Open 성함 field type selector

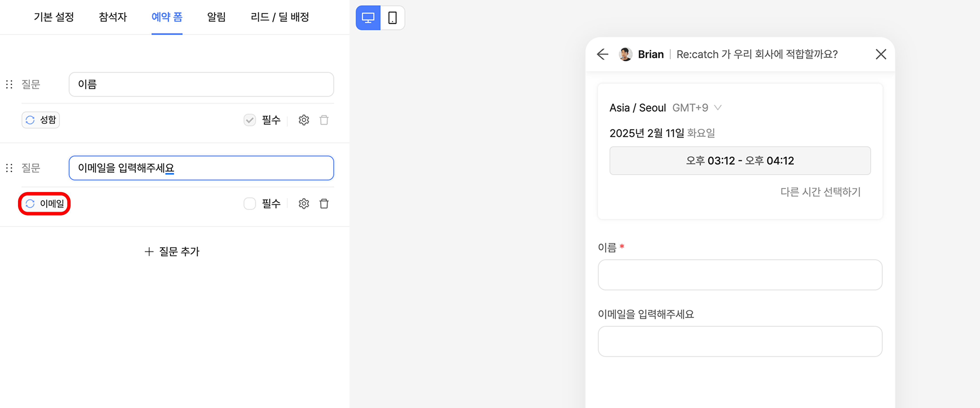tap(41, 120)
